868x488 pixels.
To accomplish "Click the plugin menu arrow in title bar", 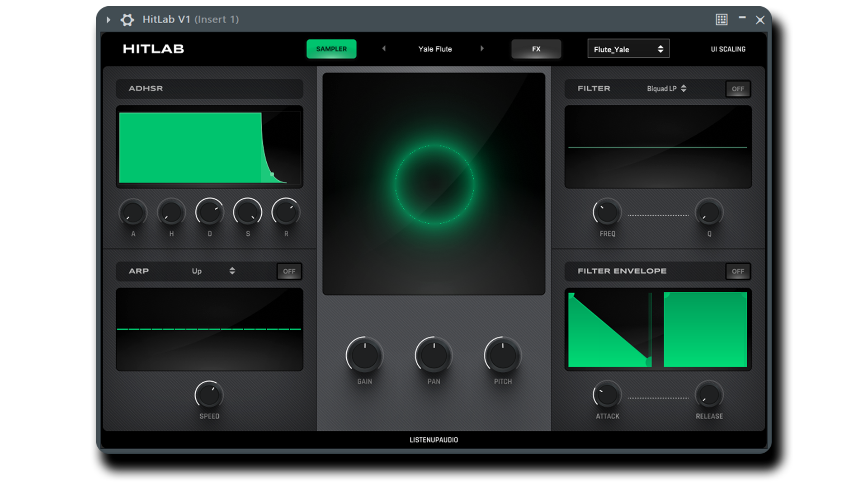I will [x=108, y=20].
